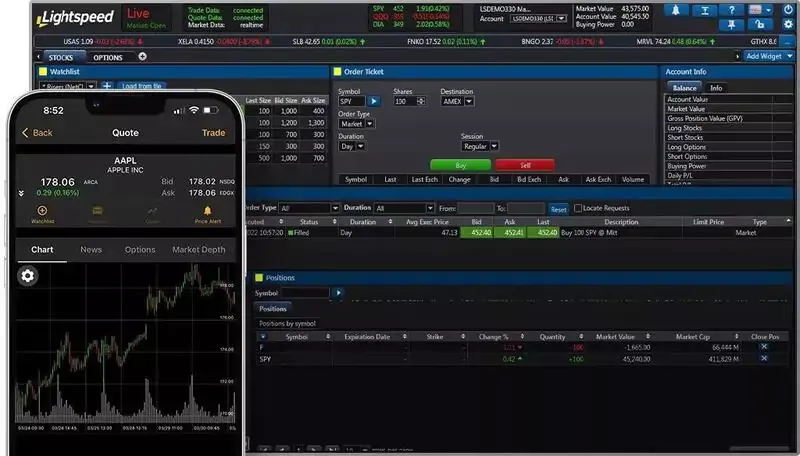The height and width of the screenshot is (456, 800).
Task: Tap the Chart tab on phone
Action: point(42,249)
